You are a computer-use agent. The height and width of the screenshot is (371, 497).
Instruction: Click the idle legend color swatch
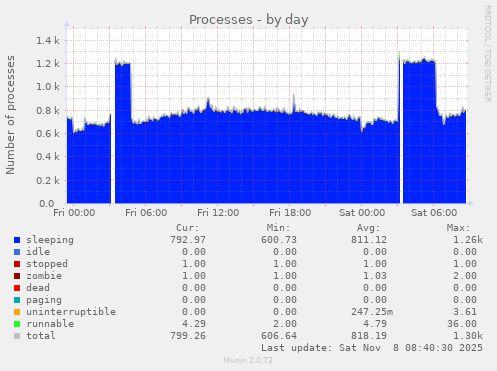click(17, 252)
